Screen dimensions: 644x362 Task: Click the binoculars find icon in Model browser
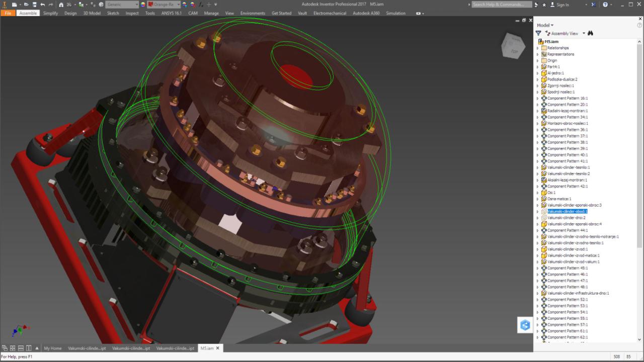591,33
